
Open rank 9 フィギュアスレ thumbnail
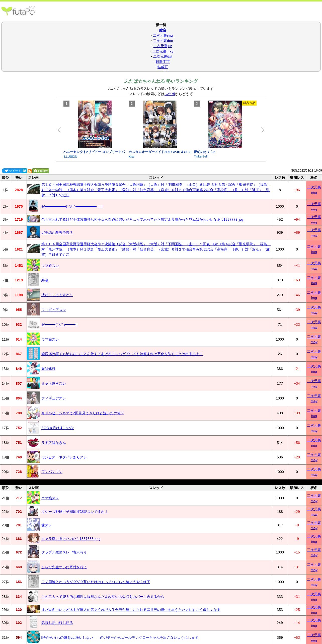coord(33,309)
